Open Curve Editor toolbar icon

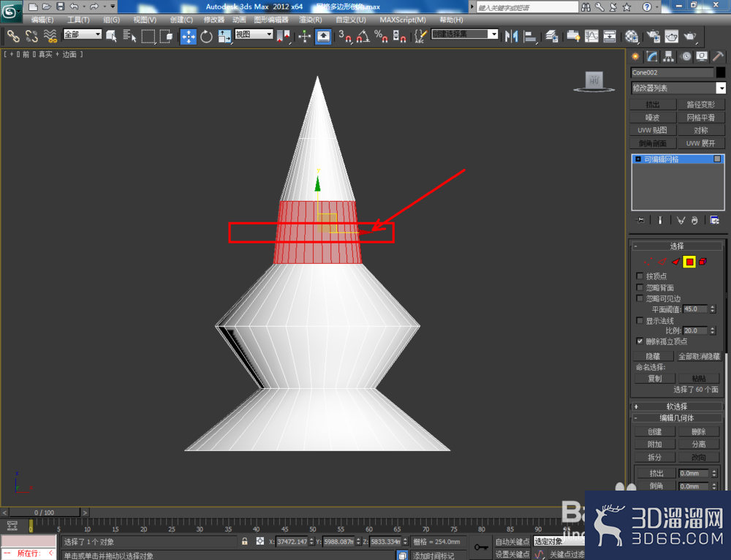click(x=591, y=37)
